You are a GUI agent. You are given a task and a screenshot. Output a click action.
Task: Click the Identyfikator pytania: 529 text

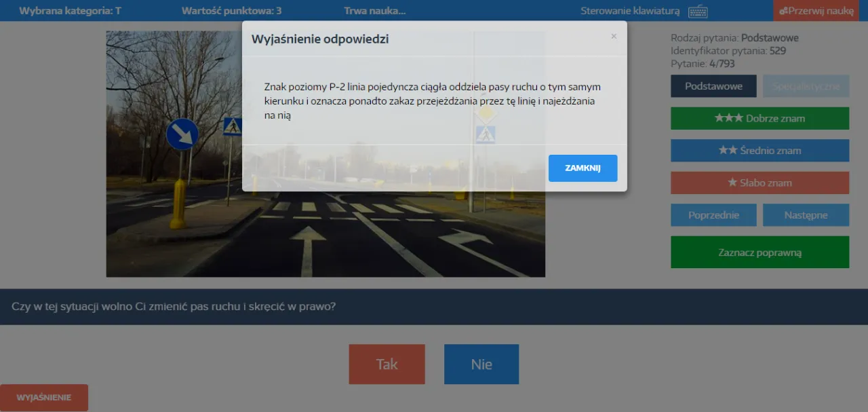tap(728, 51)
